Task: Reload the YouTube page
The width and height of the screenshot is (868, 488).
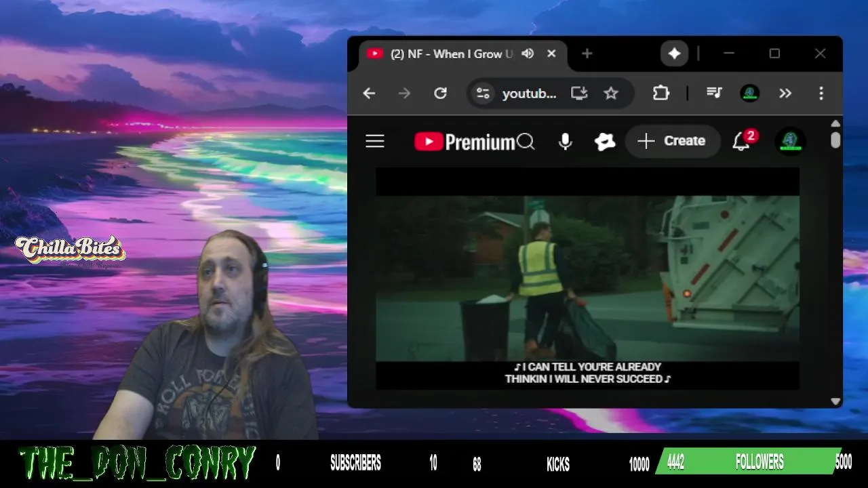Action: (440, 94)
